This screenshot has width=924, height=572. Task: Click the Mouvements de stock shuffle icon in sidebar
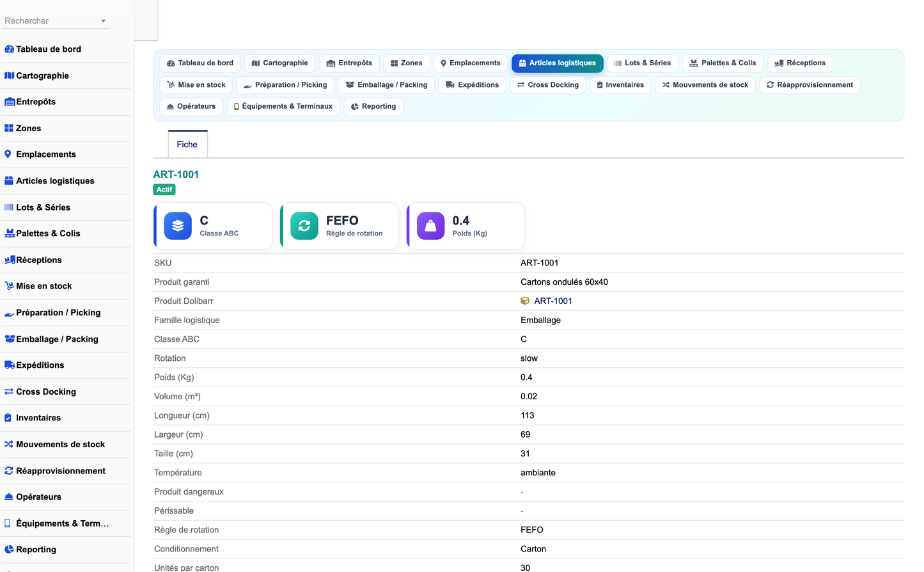click(9, 444)
